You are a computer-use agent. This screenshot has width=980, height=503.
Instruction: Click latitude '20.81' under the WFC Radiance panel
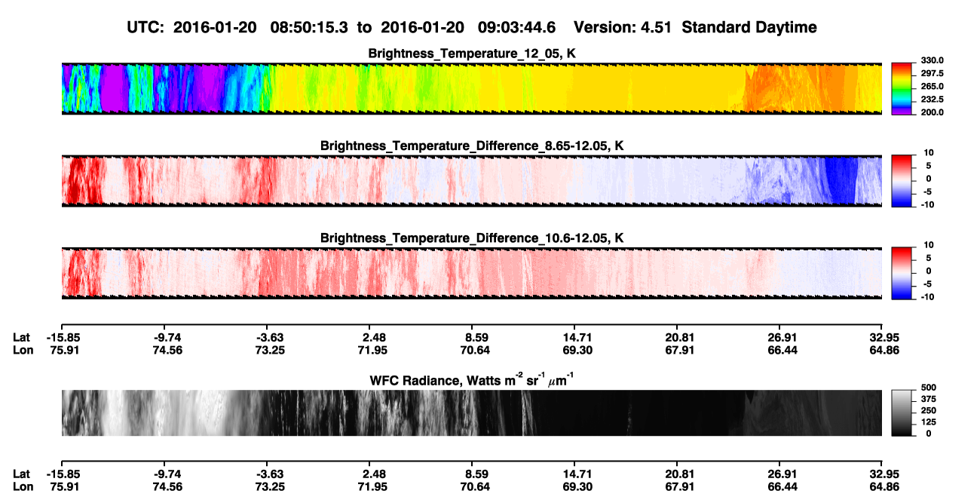[x=679, y=474]
